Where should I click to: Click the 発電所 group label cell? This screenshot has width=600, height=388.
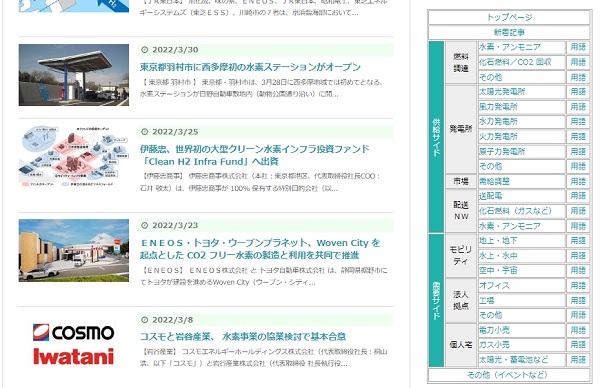point(461,129)
